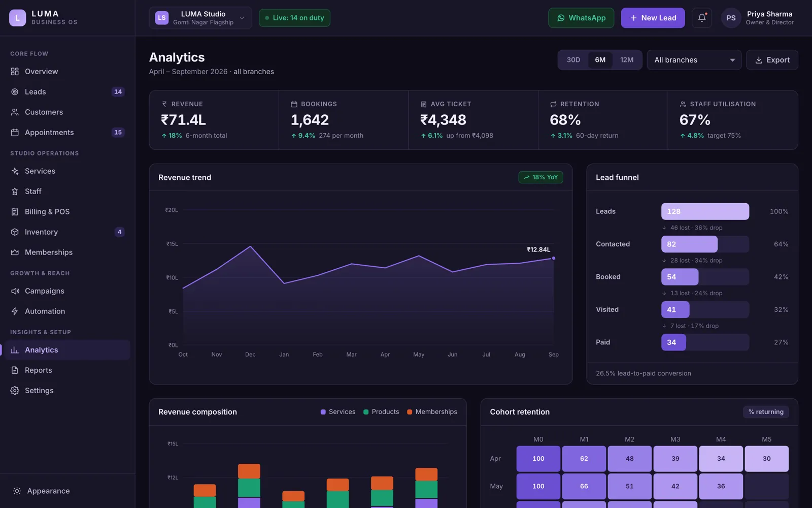Click the Inventory badge showing 4
812x508 pixels.
click(x=119, y=232)
